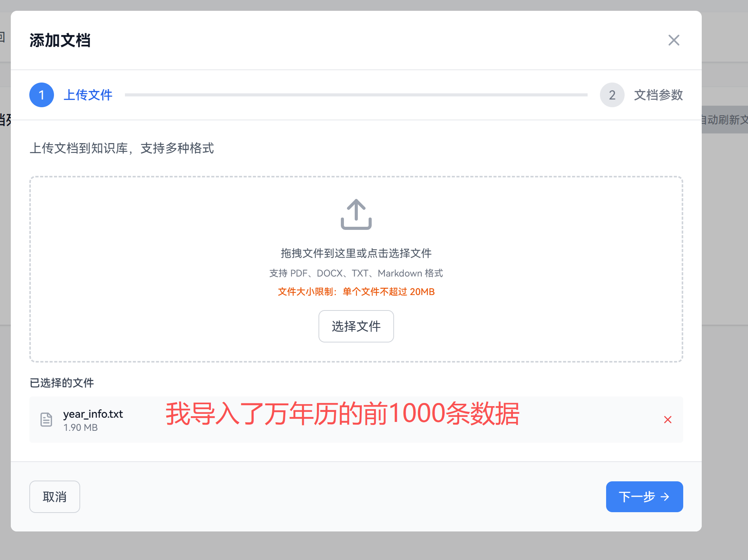Click the 文件大小限制 20MB warning text
The image size is (748, 560).
pyautogui.click(x=356, y=292)
